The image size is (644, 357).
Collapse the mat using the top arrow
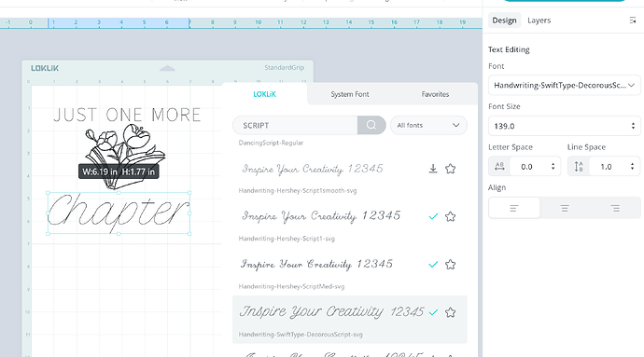point(167,69)
